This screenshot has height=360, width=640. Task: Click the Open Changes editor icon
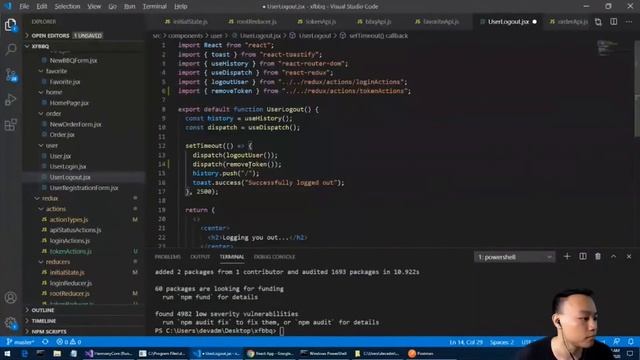[x=598, y=22]
